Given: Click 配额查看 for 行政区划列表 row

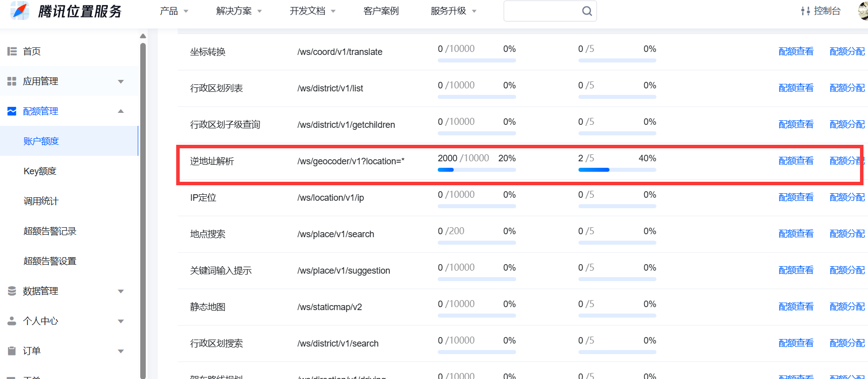Looking at the screenshot, I should click(796, 88).
